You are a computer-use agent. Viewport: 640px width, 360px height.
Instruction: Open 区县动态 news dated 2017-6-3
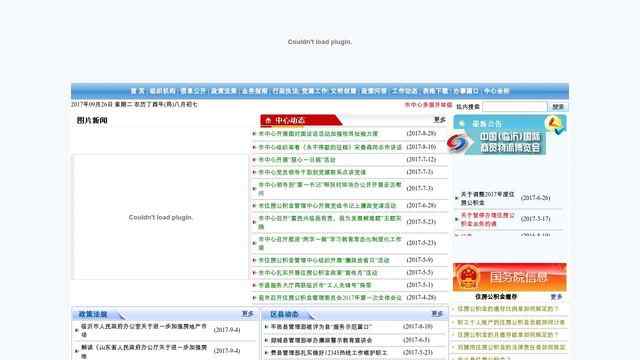click(x=321, y=340)
